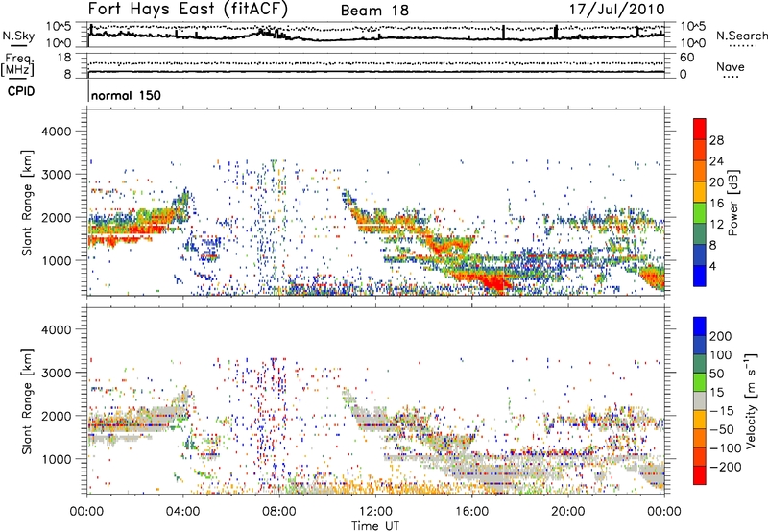
Task: Click the 'N.Sky' legend label
Action: (x=18, y=36)
